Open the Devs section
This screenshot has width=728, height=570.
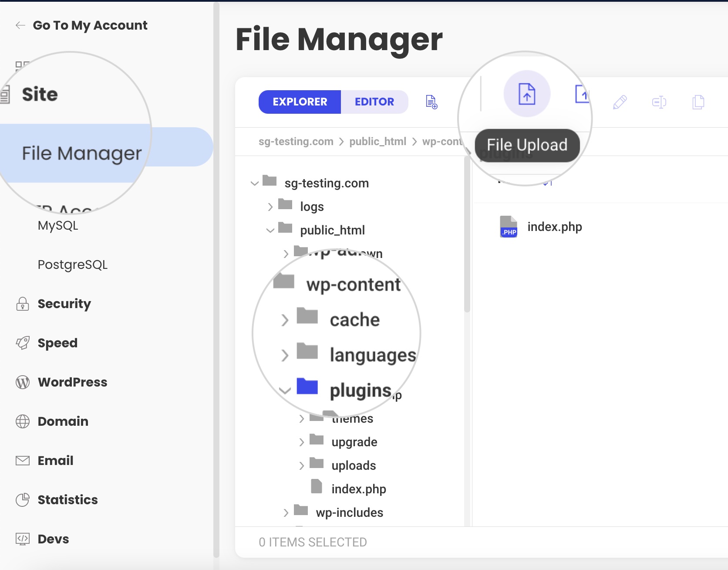53,539
